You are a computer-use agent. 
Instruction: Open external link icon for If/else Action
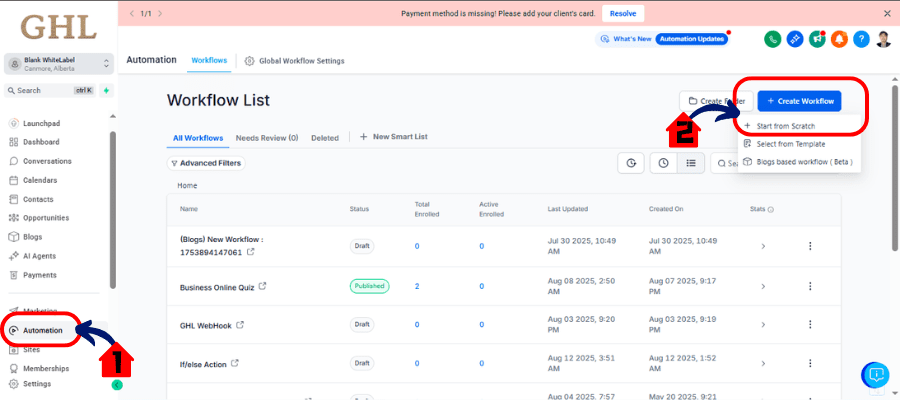pos(234,363)
